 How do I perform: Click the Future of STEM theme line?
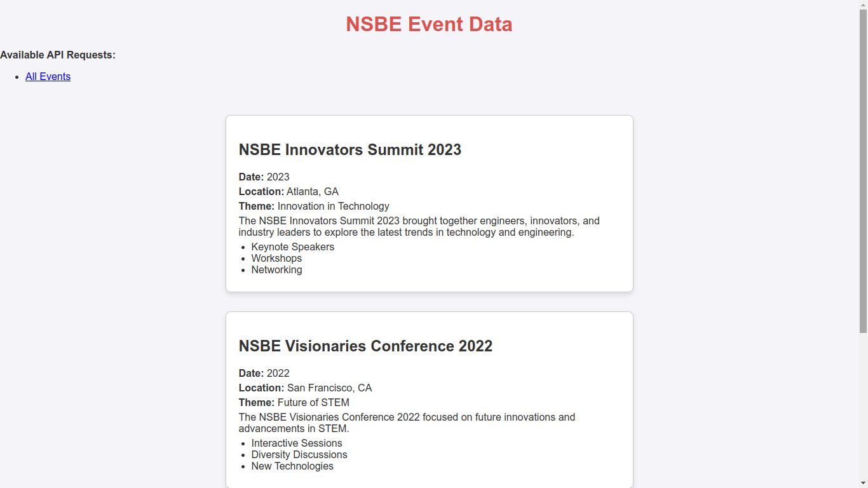294,403
